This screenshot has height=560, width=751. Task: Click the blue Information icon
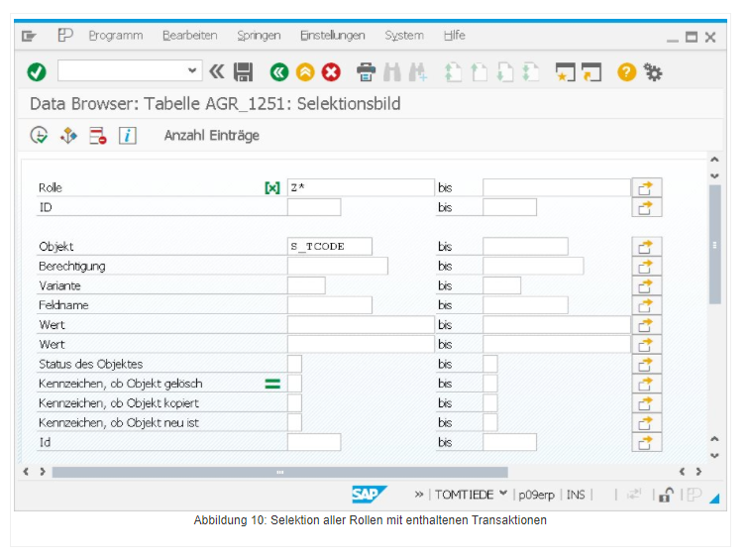(x=127, y=136)
